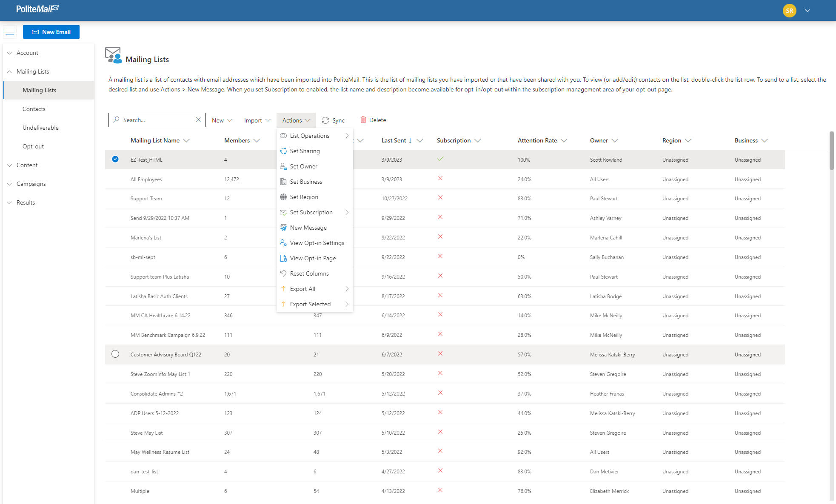
Task: Choose New Message from Actions menu
Action: coord(308,228)
